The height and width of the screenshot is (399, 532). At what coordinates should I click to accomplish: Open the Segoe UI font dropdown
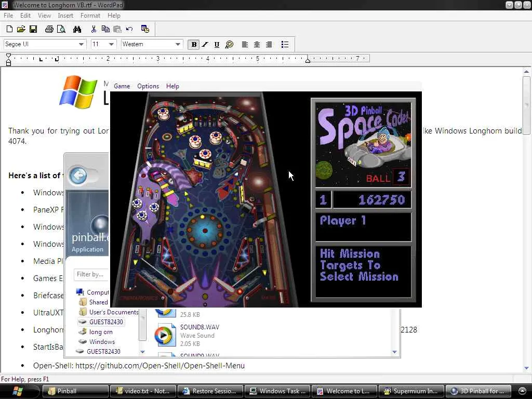point(81,45)
